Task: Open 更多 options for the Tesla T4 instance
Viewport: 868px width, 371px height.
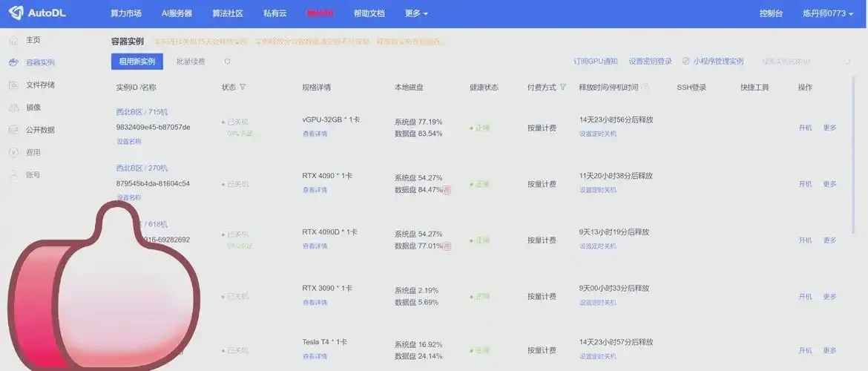Action: [x=829, y=350]
